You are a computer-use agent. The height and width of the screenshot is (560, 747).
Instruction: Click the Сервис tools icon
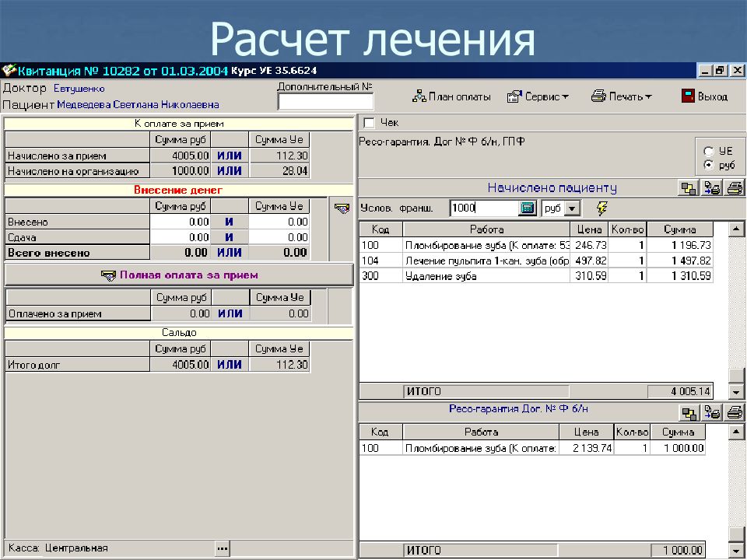click(514, 96)
